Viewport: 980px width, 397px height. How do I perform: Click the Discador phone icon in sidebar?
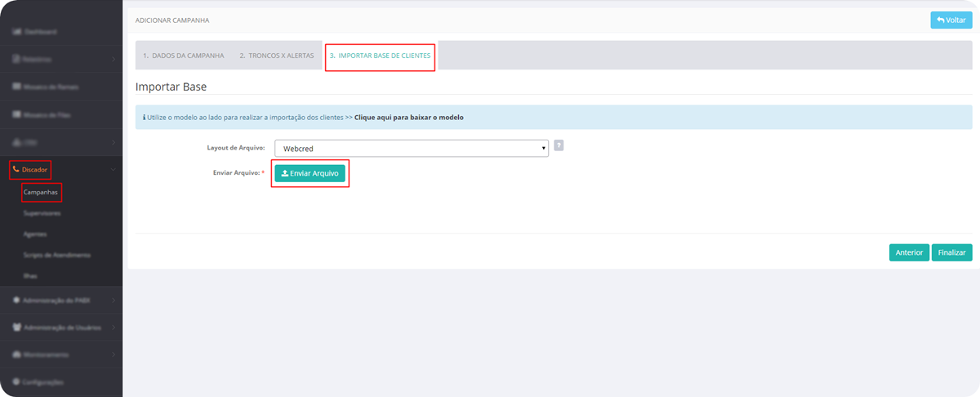click(x=16, y=170)
